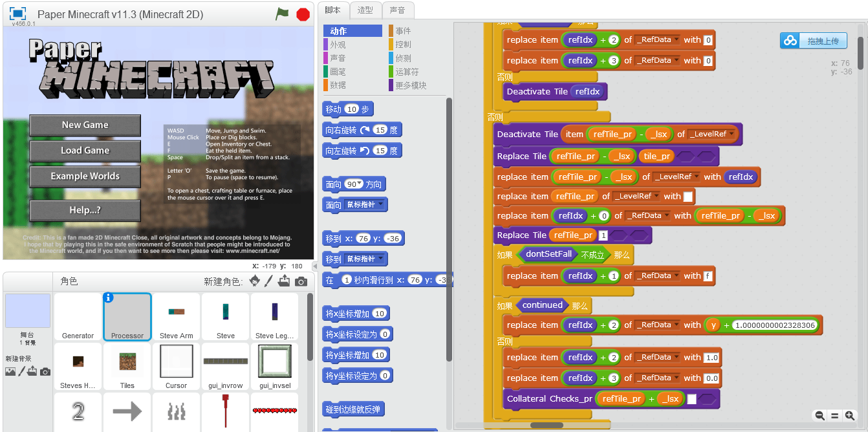Click the Load Game button
The height and width of the screenshot is (432, 868).
click(85, 151)
